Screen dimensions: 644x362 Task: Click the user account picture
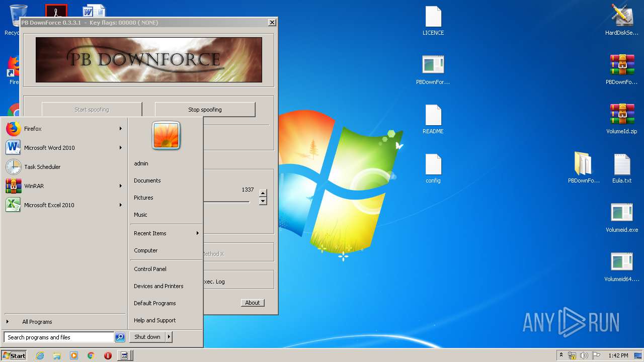click(x=166, y=136)
